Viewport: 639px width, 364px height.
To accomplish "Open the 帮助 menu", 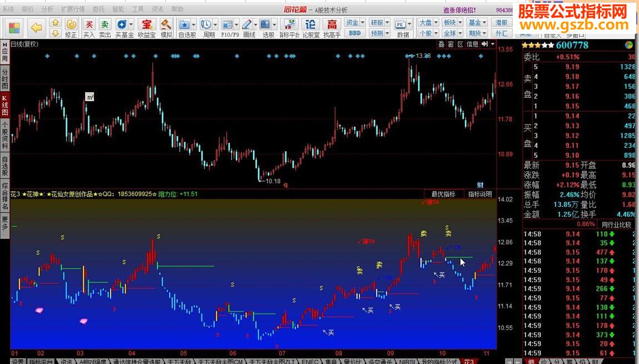I will point(177,9).
